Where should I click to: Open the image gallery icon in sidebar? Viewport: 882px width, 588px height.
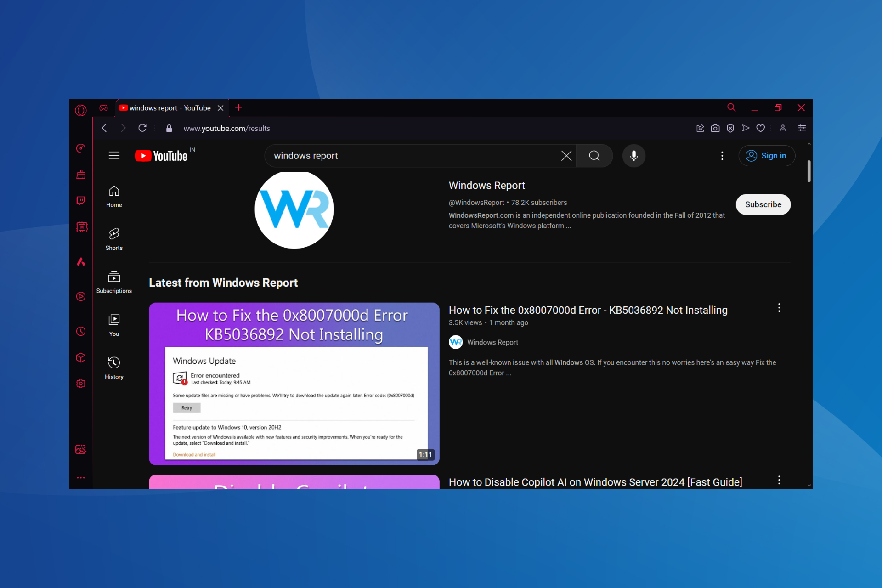[x=81, y=449]
